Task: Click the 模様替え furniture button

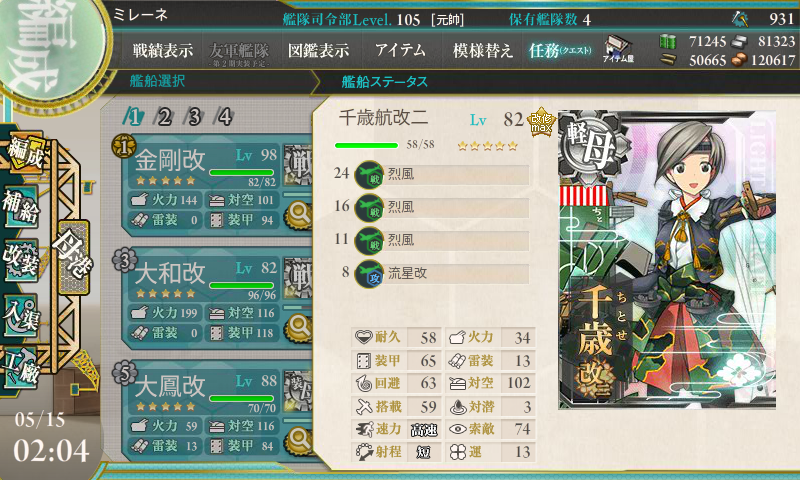Action: 482,50
